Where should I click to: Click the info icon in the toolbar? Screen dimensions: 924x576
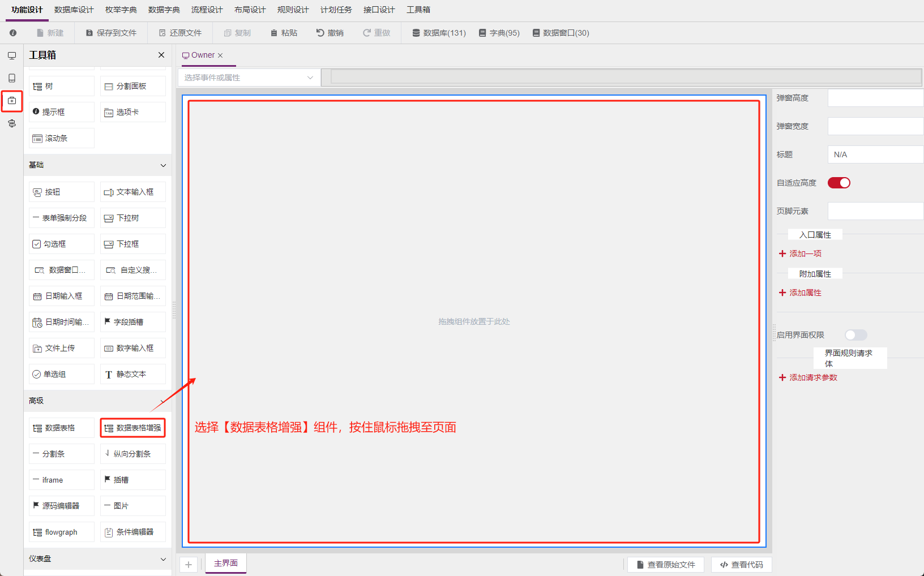point(13,33)
